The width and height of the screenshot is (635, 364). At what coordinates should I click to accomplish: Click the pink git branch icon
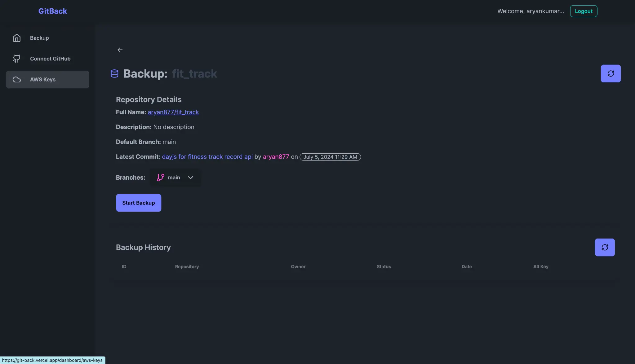tap(160, 177)
